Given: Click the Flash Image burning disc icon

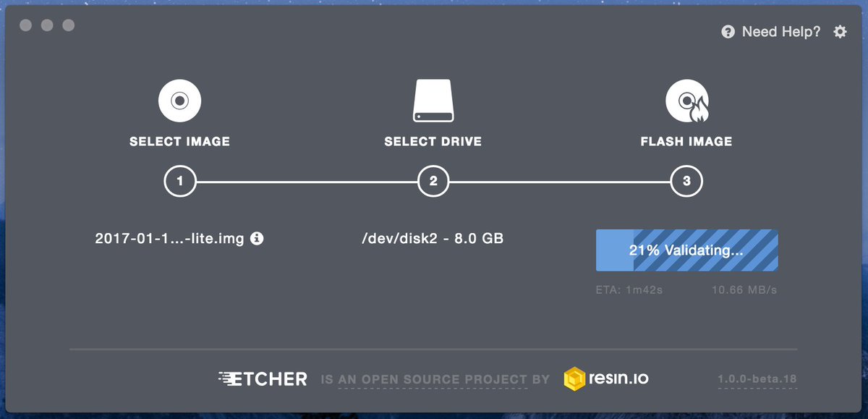Looking at the screenshot, I should (686, 100).
